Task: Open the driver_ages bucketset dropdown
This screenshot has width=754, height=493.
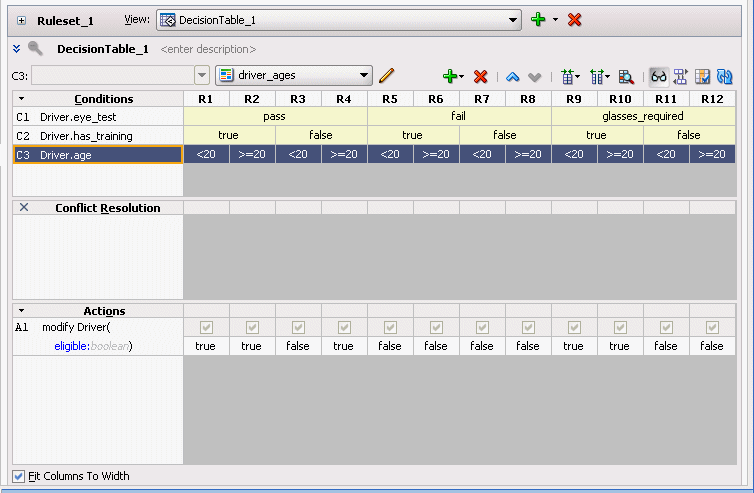Action: pyautogui.click(x=294, y=76)
